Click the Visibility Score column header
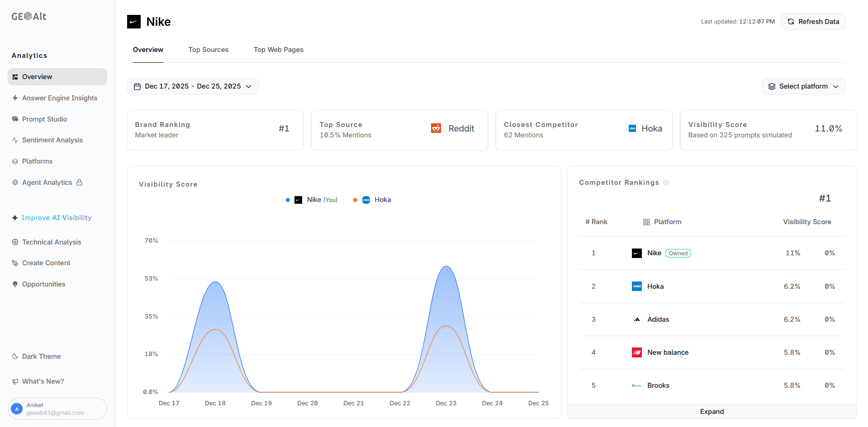Viewport: 868px width, 427px height. point(807,222)
